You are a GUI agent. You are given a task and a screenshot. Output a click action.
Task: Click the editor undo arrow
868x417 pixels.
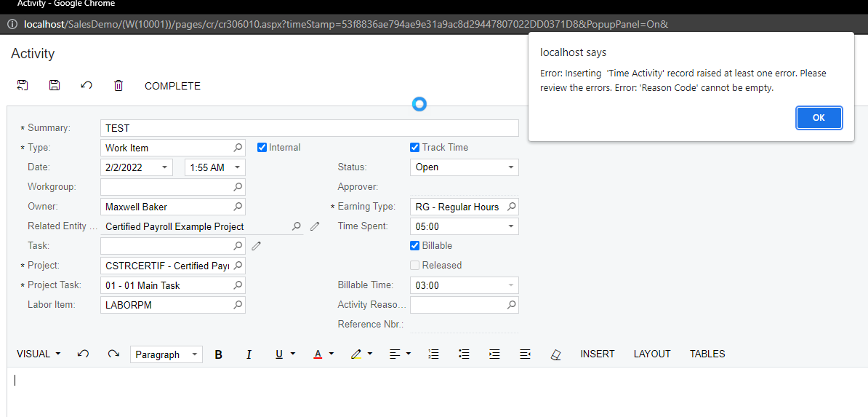(x=84, y=354)
